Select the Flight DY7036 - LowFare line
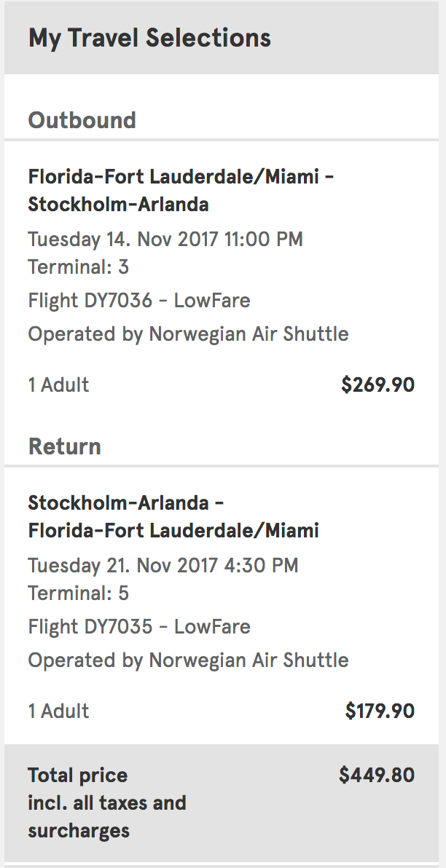This screenshot has width=446, height=868. (x=139, y=300)
